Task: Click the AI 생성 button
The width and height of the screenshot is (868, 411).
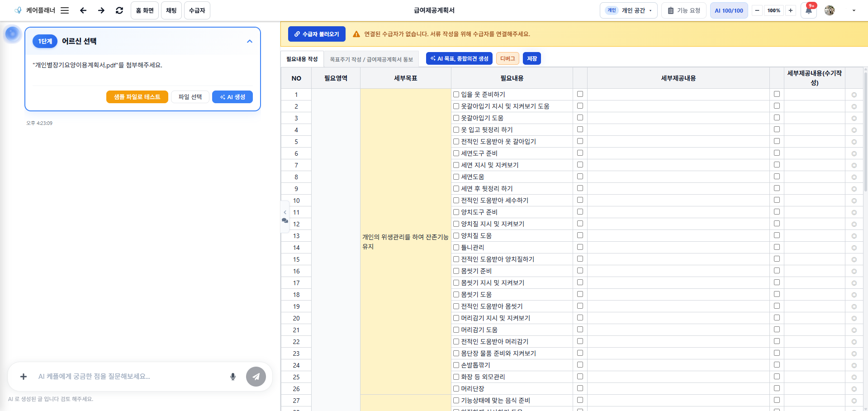Action: pyautogui.click(x=232, y=97)
